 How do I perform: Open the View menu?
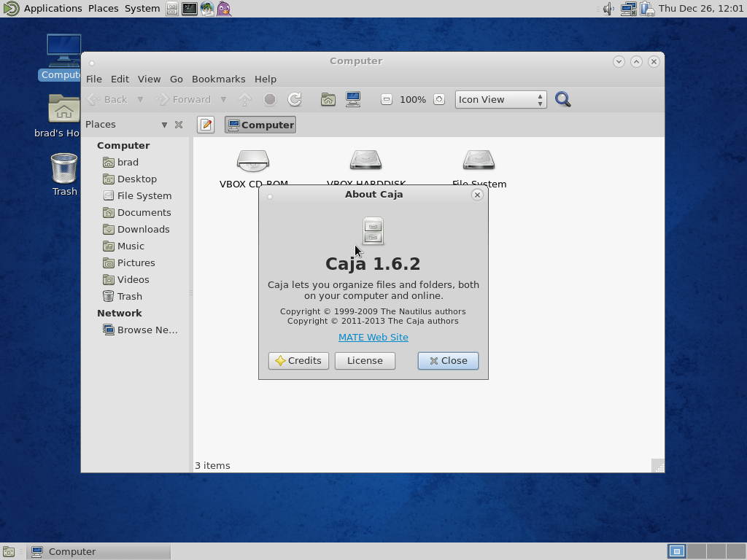tap(149, 79)
